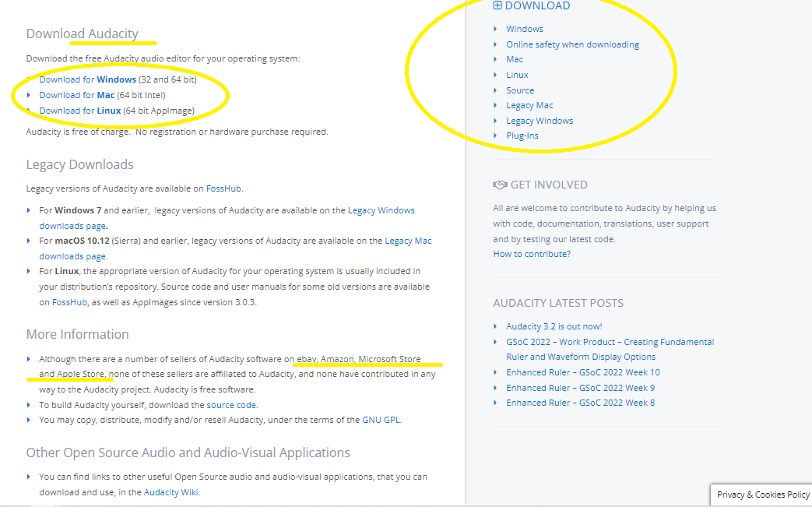This screenshot has width=812, height=507.
Task: Click the arrow marker before the Windows sidebar entry
Action: (x=495, y=29)
